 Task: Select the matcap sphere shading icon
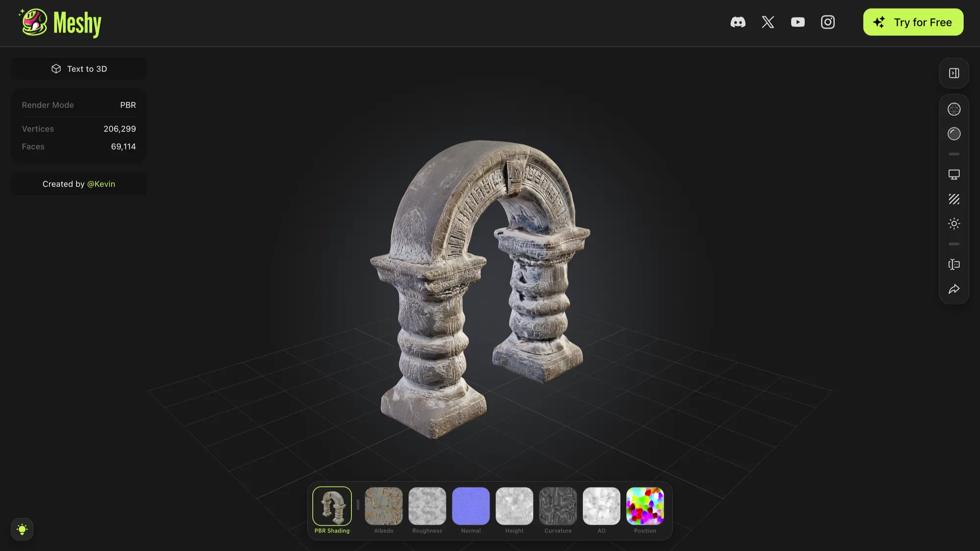pyautogui.click(x=954, y=133)
